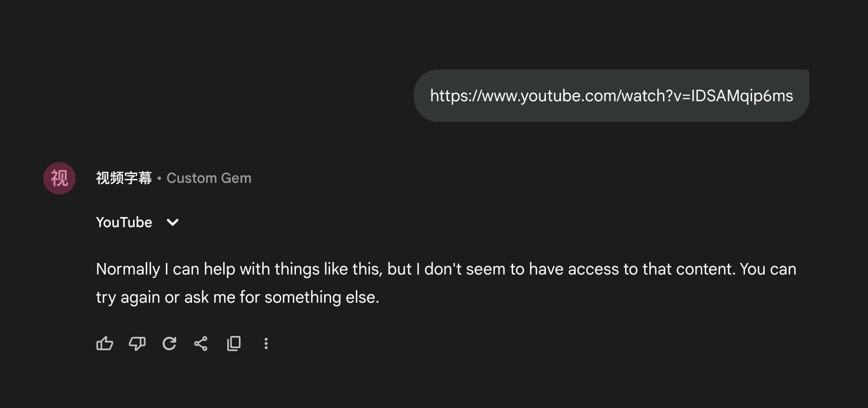868x408 pixels.
Task: Open the three-dot more options menu
Action: tap(266, 344)
